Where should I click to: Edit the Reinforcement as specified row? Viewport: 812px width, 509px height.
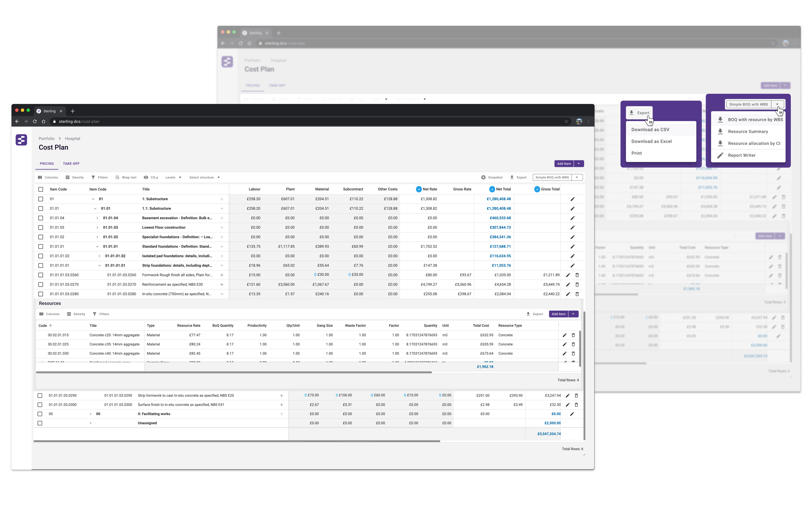[568, 284]
